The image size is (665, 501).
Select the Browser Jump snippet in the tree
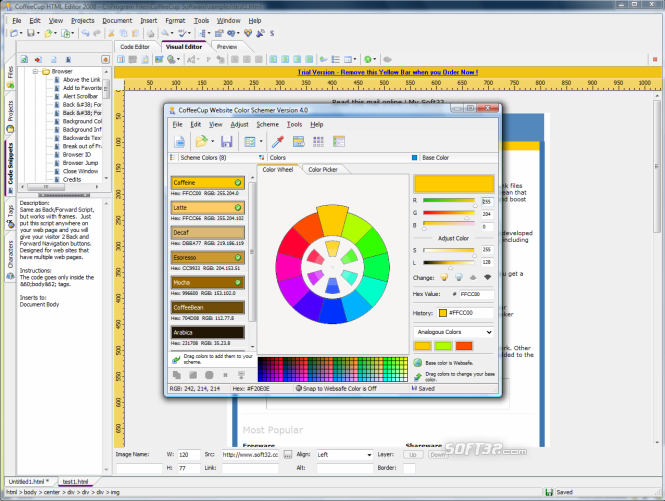pos(80,163)
